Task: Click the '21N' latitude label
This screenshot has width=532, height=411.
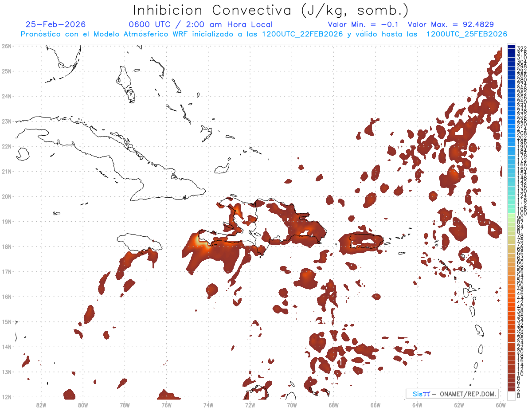Action: 7,171
